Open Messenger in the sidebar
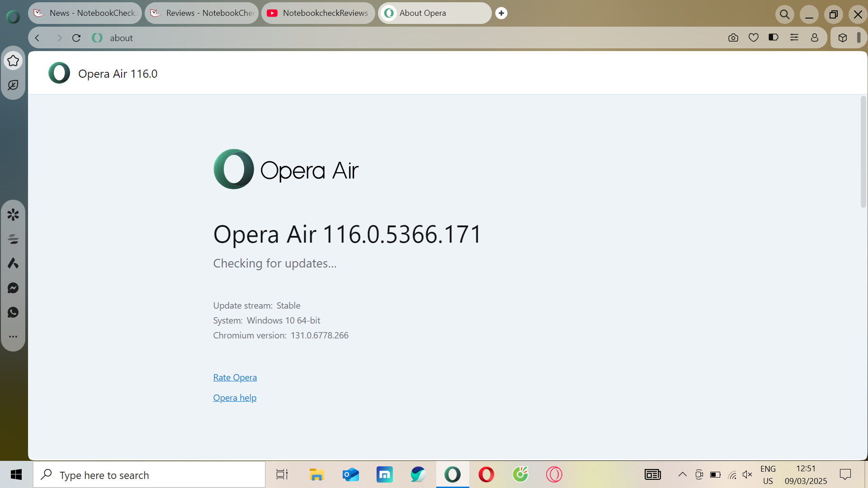Image resolution: width=868 pixels, height=488 pixels. pyautogui.click(x=13, y=288)
